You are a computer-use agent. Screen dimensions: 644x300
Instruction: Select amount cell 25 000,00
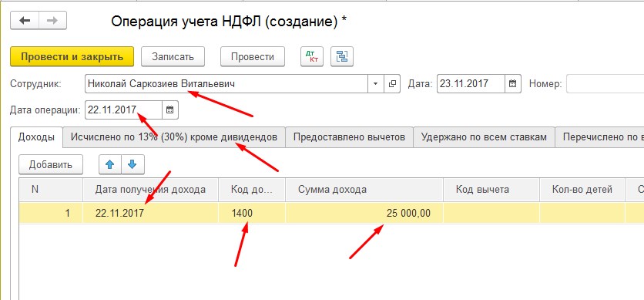[364, 213]
